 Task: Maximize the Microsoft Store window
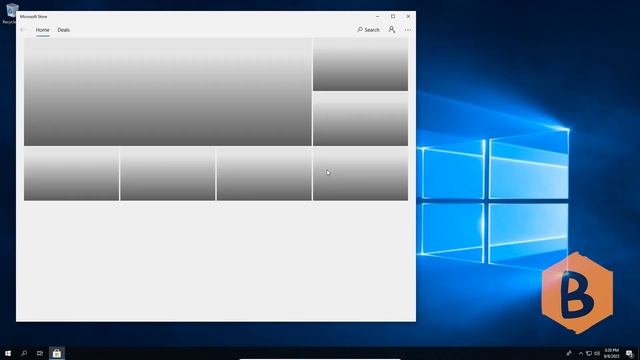(x=393, y=16)
